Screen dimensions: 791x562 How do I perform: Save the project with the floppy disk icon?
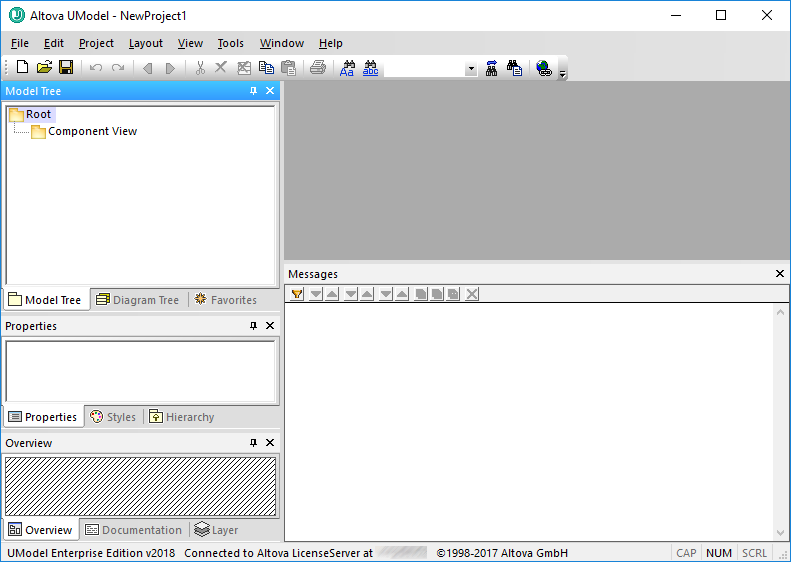(x=66, y=68)
